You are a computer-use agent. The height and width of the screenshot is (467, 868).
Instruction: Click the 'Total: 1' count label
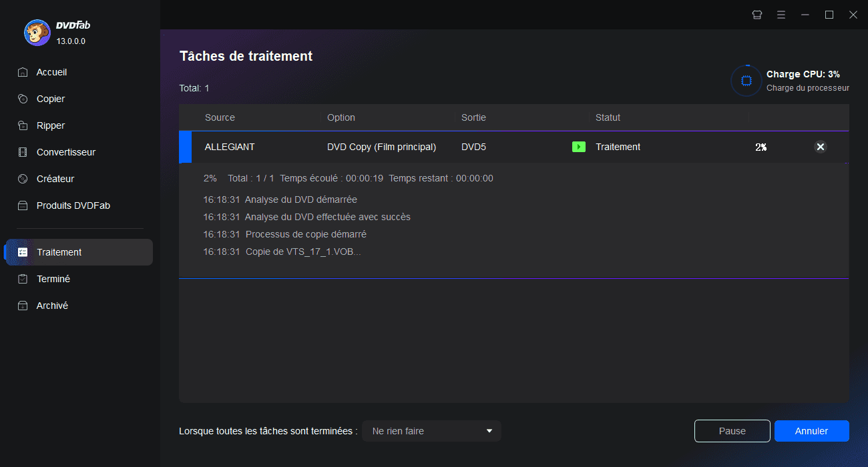194,88
